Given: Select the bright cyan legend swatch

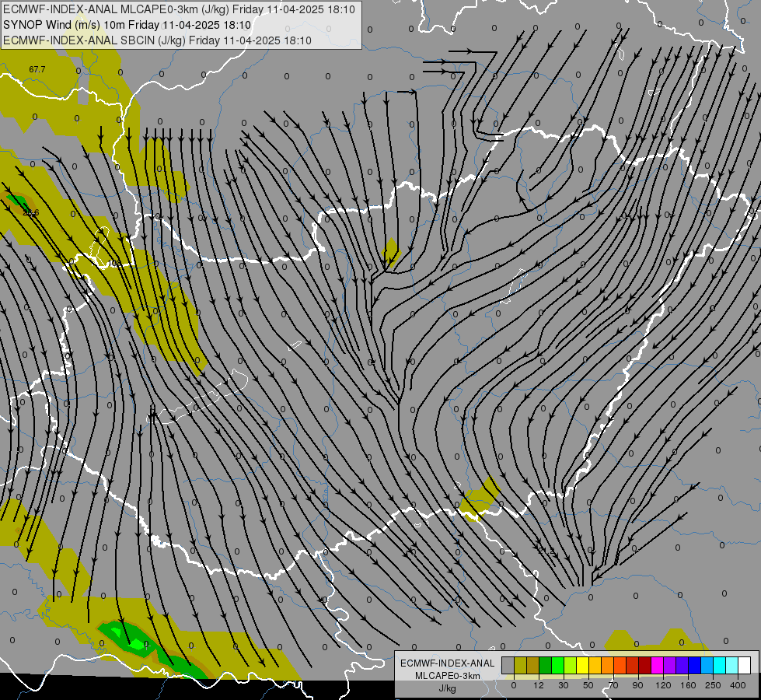Looking at the screenshot, I should coord(720,665).
